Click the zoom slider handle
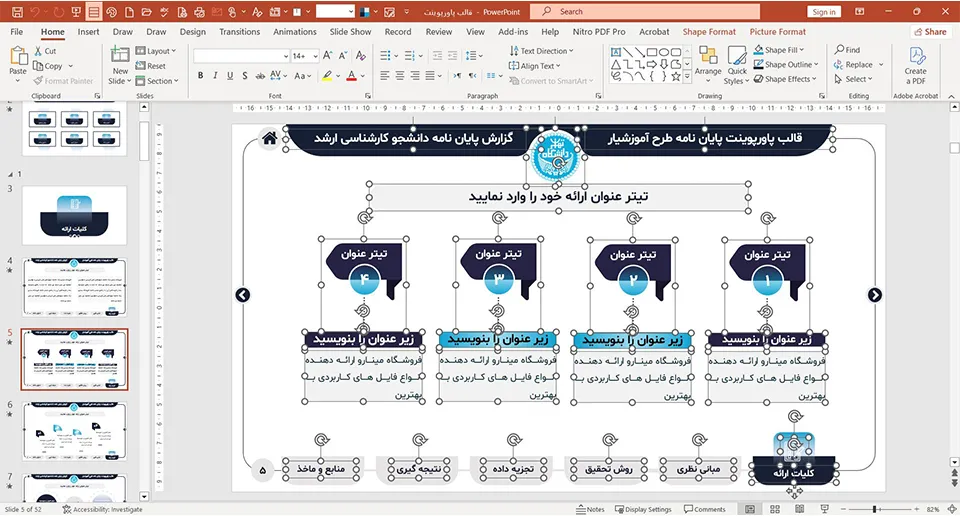960x516 pixels. [x=875, y=509]
